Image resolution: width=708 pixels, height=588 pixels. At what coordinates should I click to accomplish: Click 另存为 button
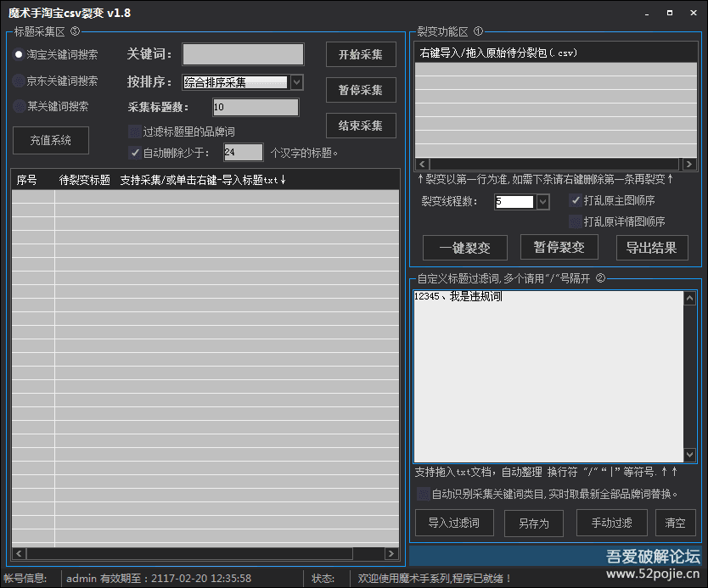[x=534, y=524]
